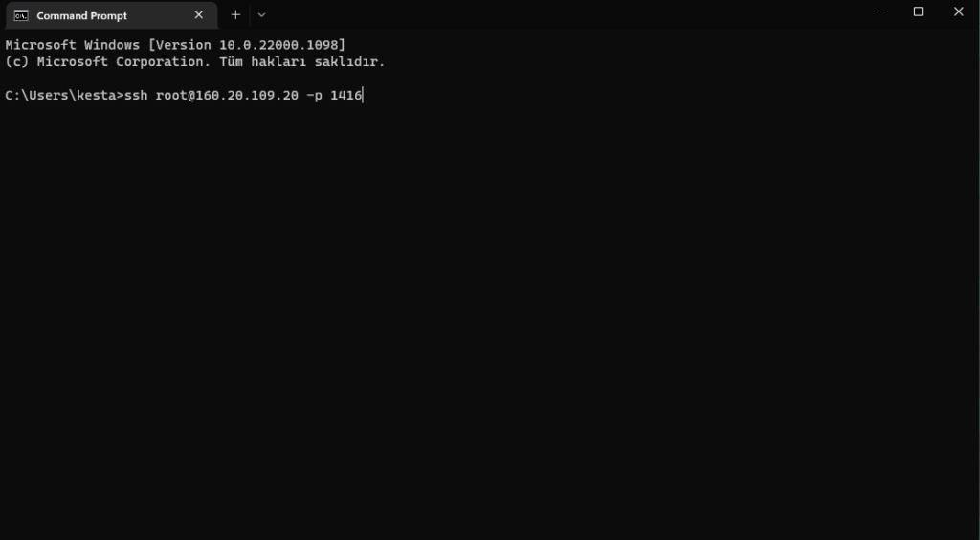This screenshot has width=980, height=540.
Task: Click the root@ username in the command
Action: click(x=172, y=95)
